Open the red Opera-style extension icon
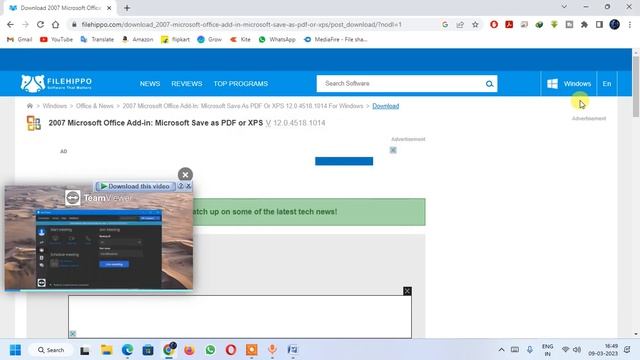 tap(494, 24)
